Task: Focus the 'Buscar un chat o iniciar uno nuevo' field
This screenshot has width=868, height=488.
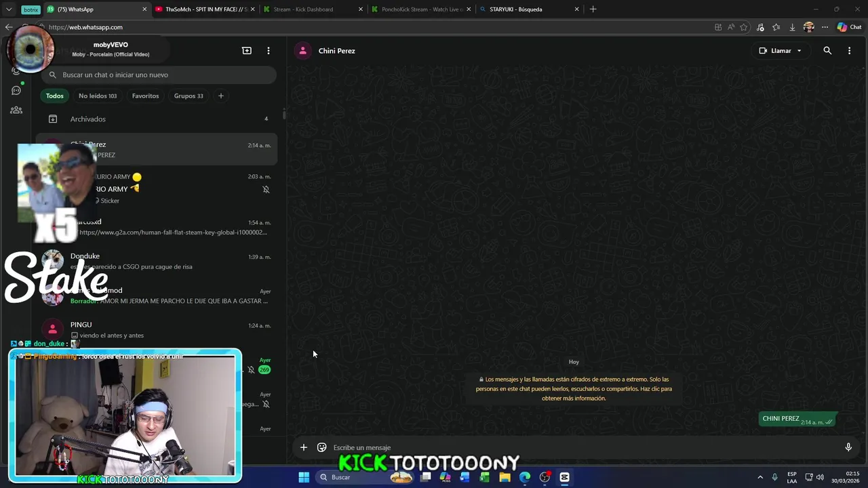Action: pos(159,75)
